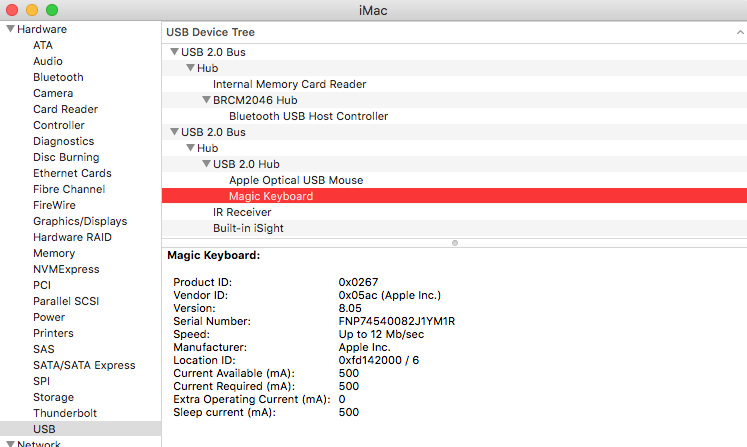Screen dimensions: 747x447
Task: Open Storage in the sidebar
Action: [53, 397]
